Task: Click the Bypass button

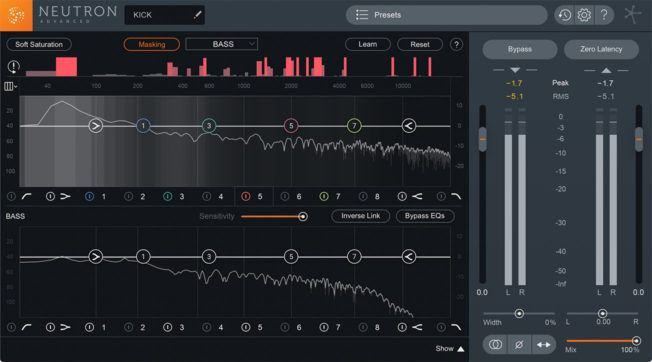Action: 520,49
